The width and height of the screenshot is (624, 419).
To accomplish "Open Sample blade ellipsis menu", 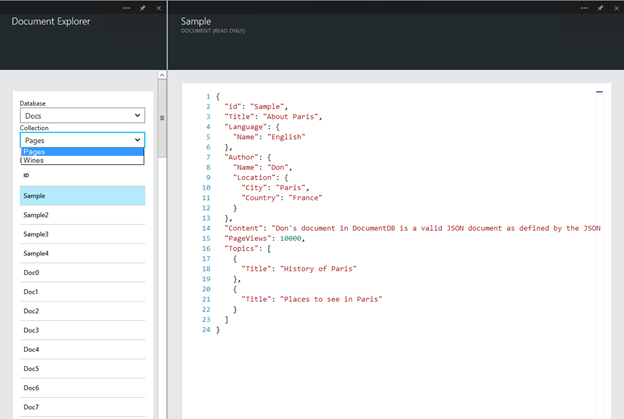I will [584, 8].
